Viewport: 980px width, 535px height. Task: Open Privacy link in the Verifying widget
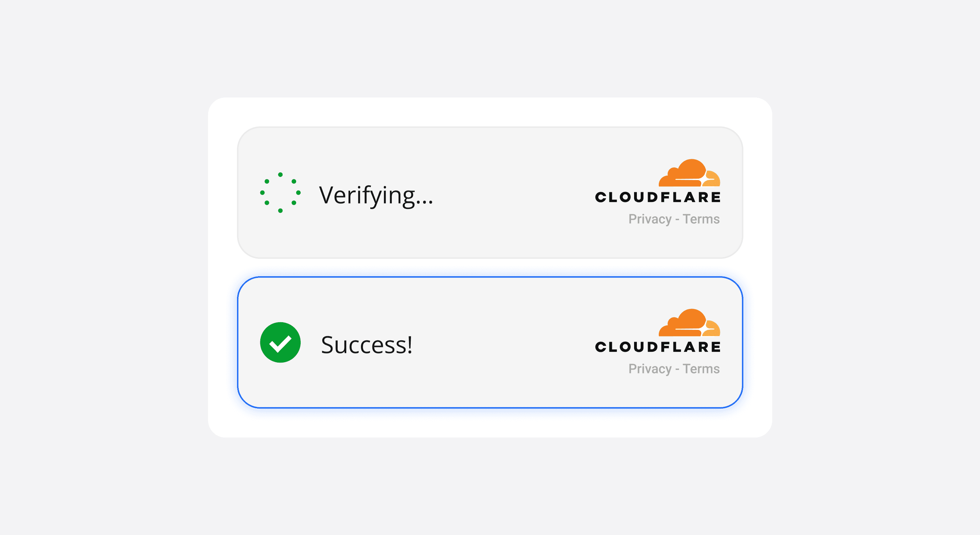point(650,219)
